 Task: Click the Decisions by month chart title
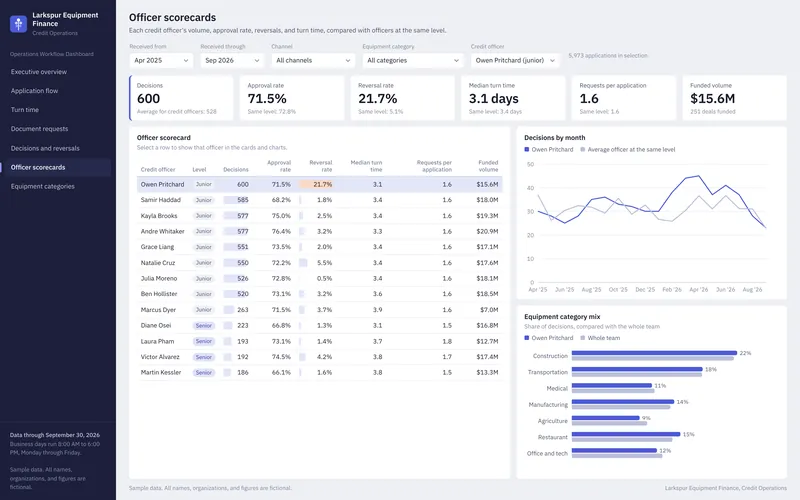555,138
